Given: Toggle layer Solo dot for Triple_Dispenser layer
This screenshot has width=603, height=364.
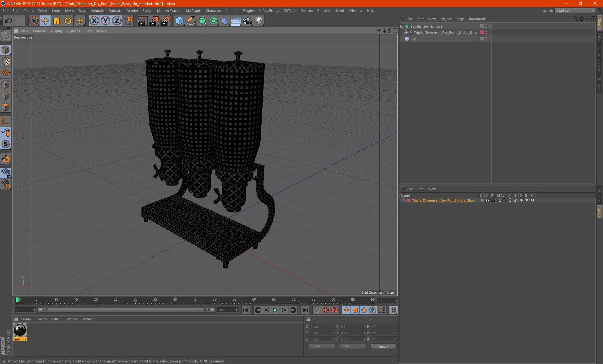Looking at the screenshot, I should click(x=482, y=200).
